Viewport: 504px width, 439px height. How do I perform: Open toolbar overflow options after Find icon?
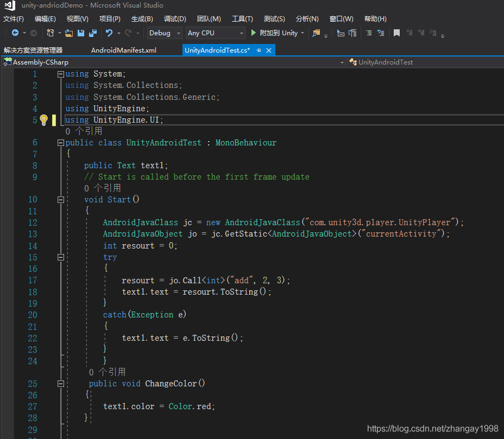click(326, 36)
